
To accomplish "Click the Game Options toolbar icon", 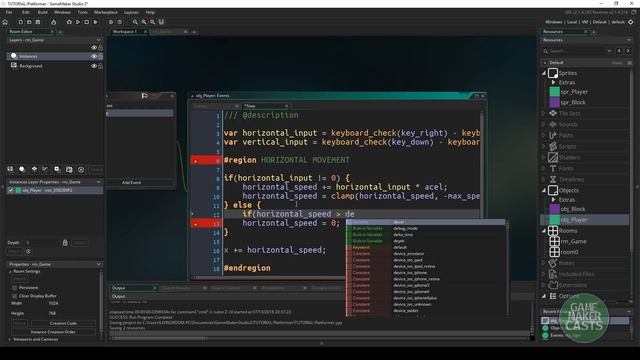I will (111, 22).
